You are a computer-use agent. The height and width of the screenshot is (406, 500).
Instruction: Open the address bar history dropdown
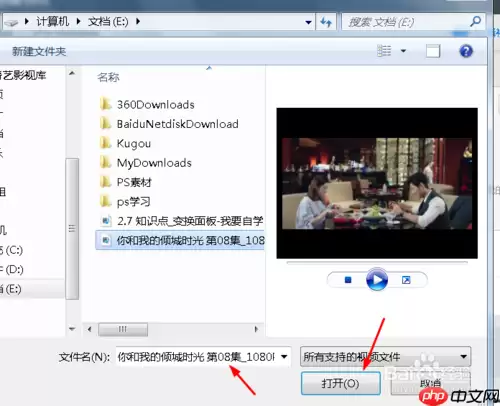pos(308,22)
